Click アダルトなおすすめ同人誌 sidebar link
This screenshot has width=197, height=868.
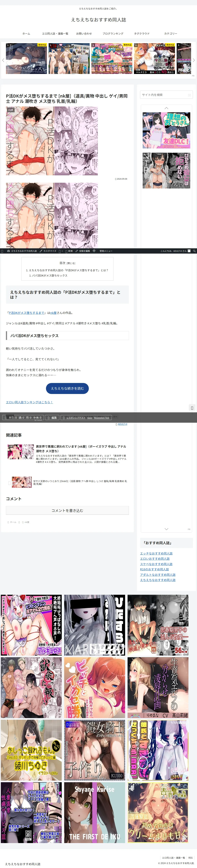(x=158, y=575)
